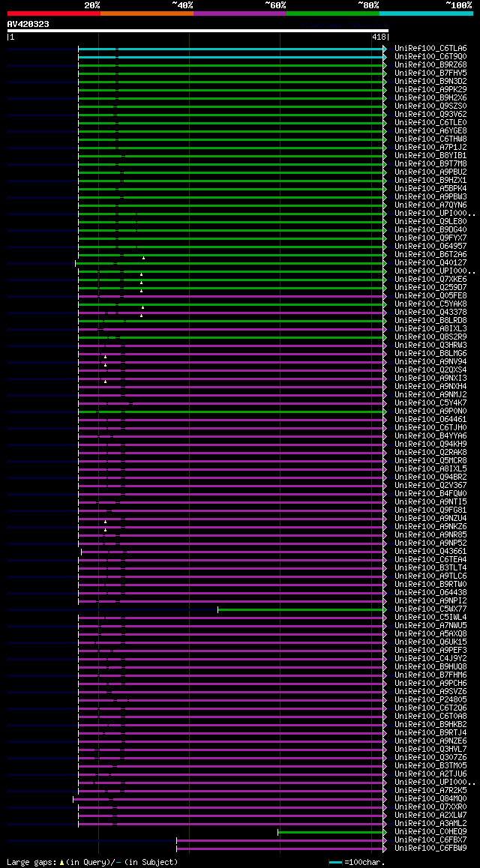
Task: Select hit label UniRef100_B8YIB1
Action: tap(430, 156)
